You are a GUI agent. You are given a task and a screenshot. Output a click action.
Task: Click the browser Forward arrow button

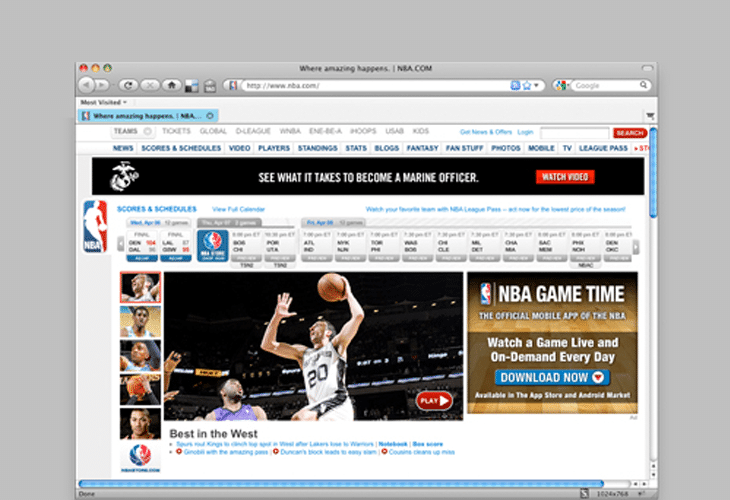102,85
